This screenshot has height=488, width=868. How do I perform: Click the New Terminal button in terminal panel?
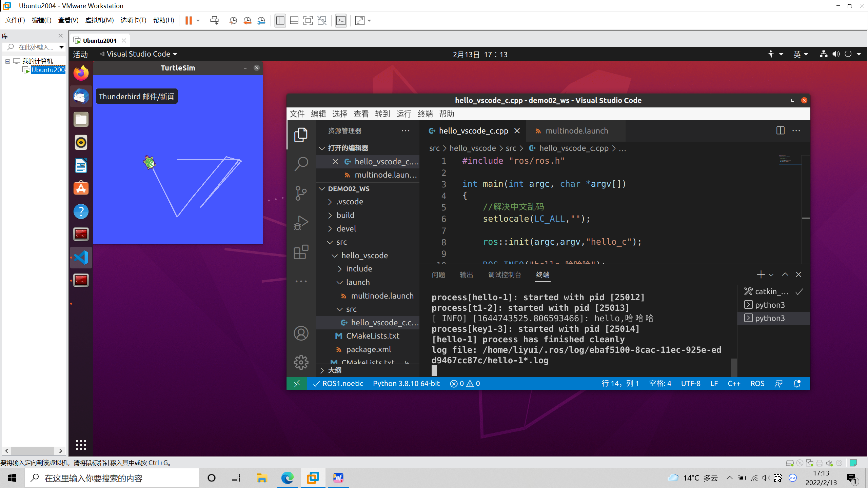(761, 274)
